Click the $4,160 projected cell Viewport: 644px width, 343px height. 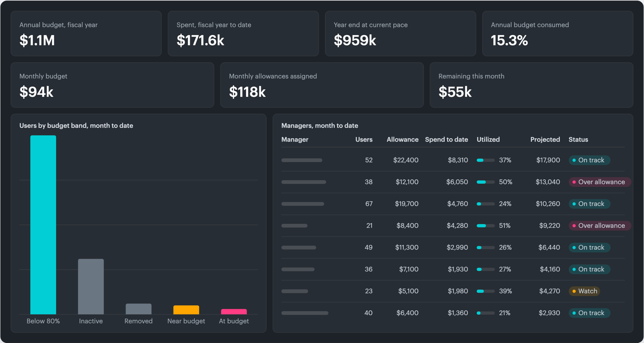(x=550, y=269)
